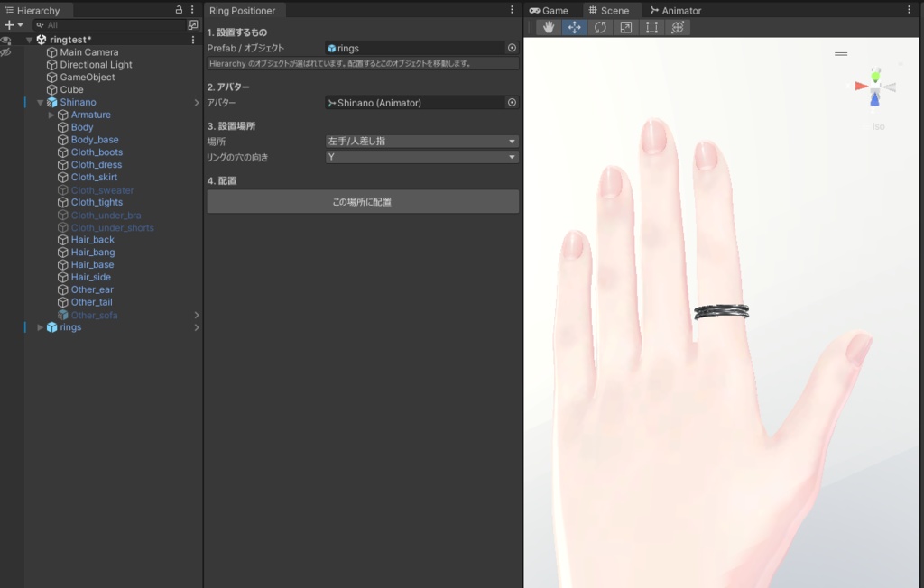Screen dimensions: 924x588
Task: Expand the Armature object
Action: click(51, 115)
